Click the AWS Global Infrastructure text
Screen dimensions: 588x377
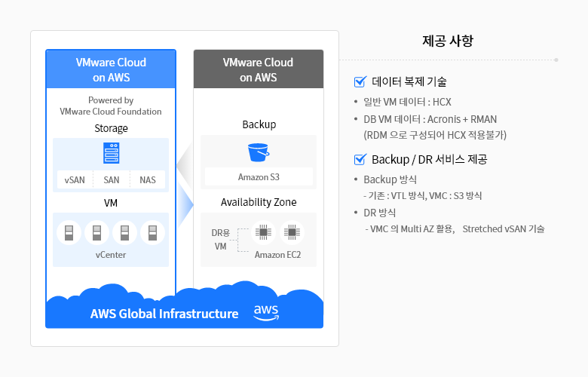pos(164,314)
